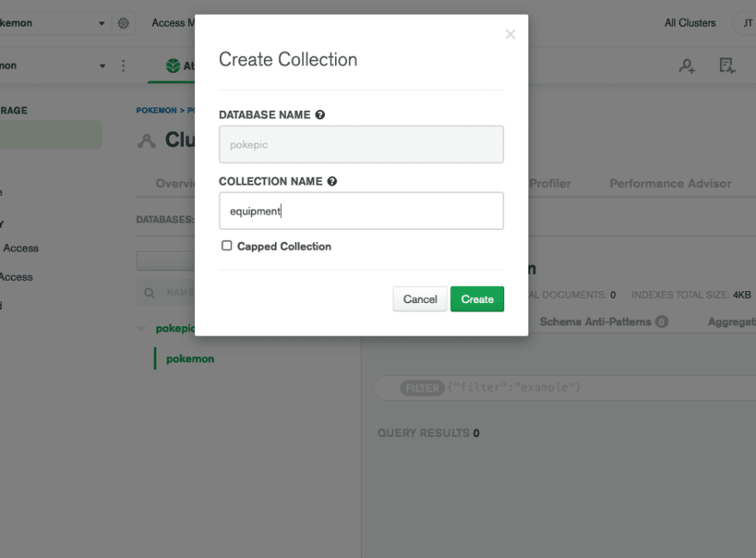Open the Overview tab
Image resolution: width=756 pixels, height=558 pixels.
click(x=175, y=184)
